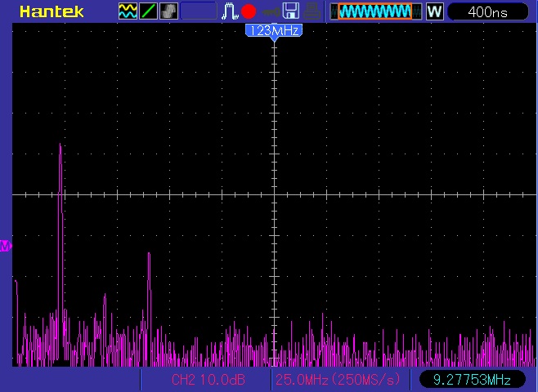Click the red record/stop indicator
Image resolution: width=538 pixels, height=392 pixels.
click(249, 11)
